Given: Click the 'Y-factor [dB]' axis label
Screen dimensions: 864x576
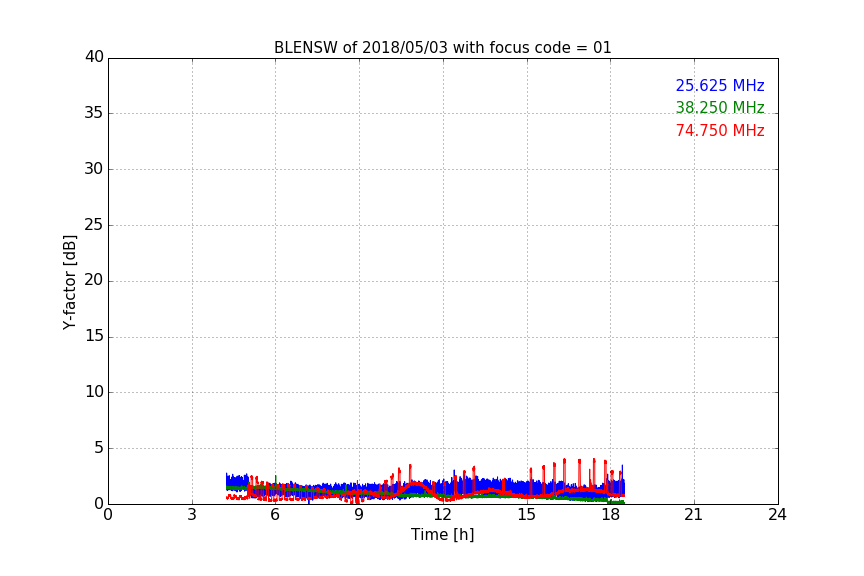Looking at the screenshot, I should coord(69,282).
